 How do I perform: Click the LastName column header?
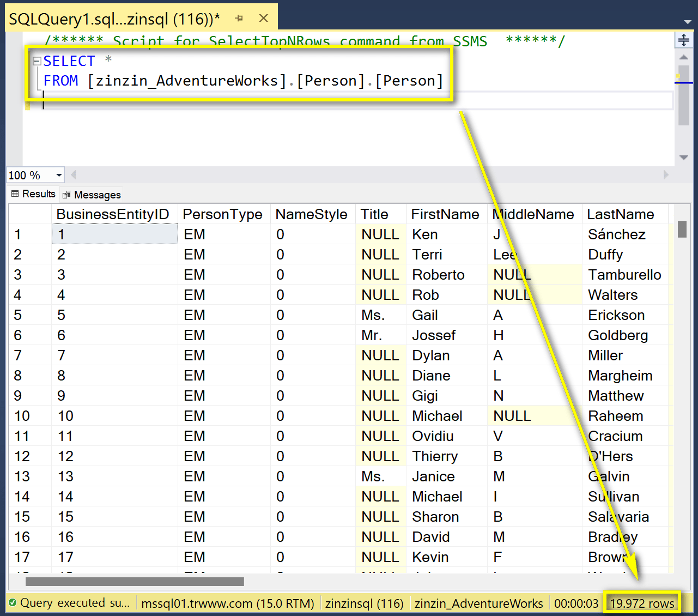coord(625,214)
